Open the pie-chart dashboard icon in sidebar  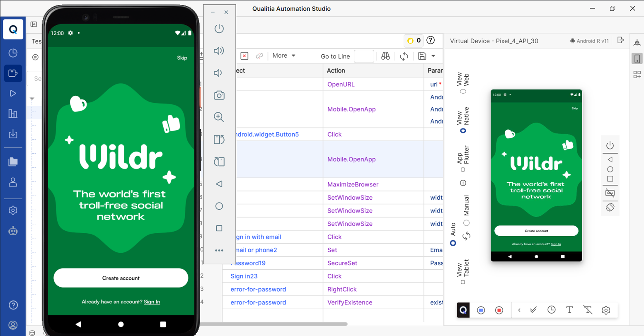tap(13, 53)
